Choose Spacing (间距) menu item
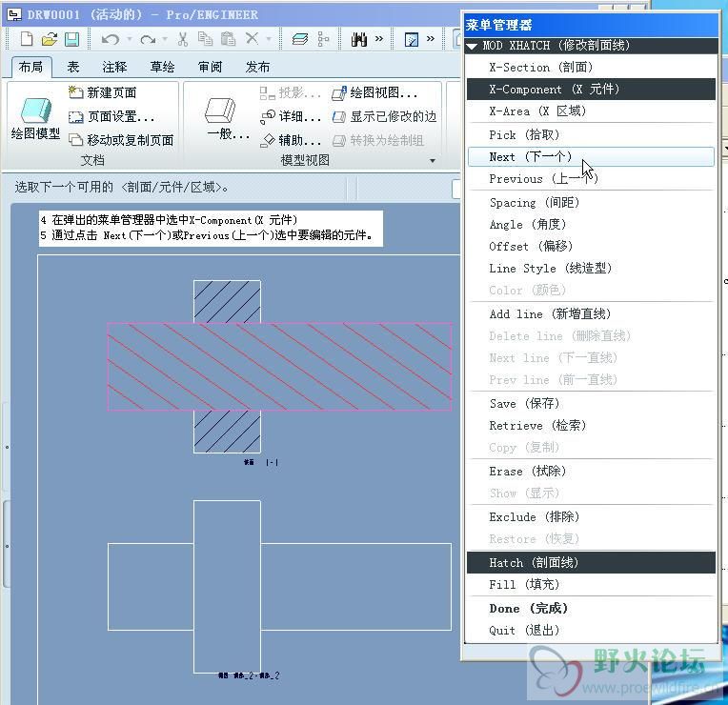This screenshot has width=728, height=705. tap(591, 203)
